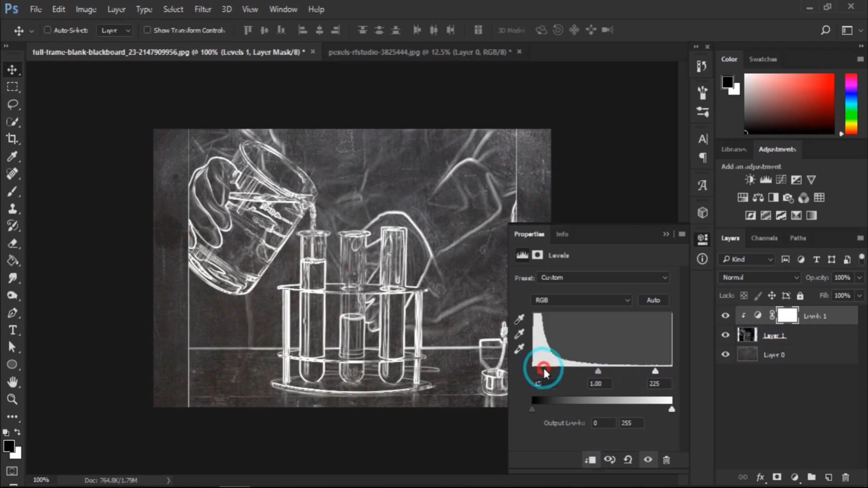Screen dimensions: 868x488
Task: Open the Normal blend mode dropdown
Action: (759, 277)
